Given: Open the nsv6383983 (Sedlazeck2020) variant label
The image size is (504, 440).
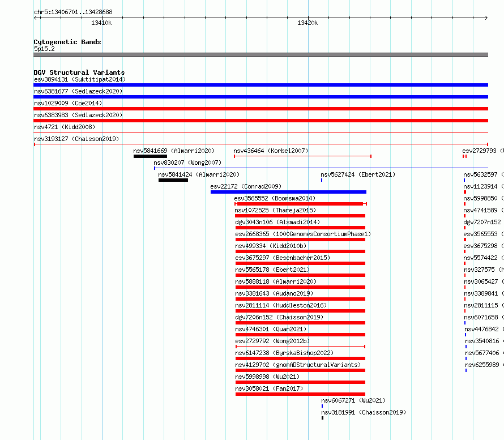Looking at the screenshot, I should pyautogui.click(x=78, y=115).
